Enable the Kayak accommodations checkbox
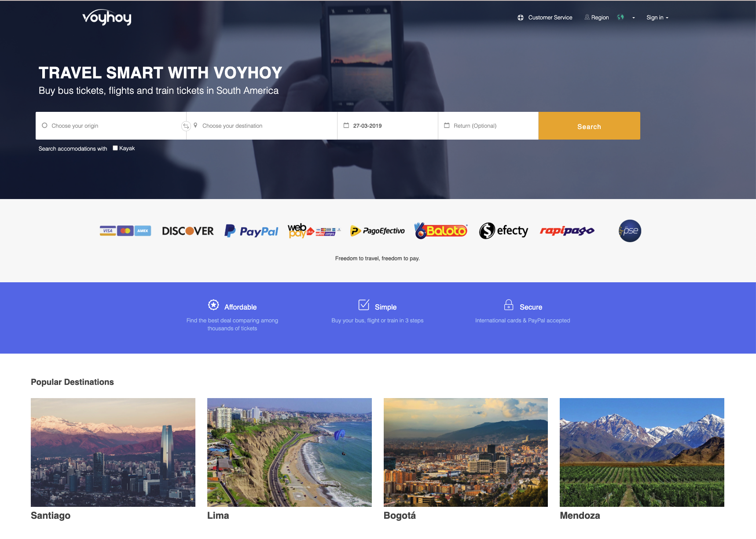This screenshot has height=539, width=756. click(115, 148)
